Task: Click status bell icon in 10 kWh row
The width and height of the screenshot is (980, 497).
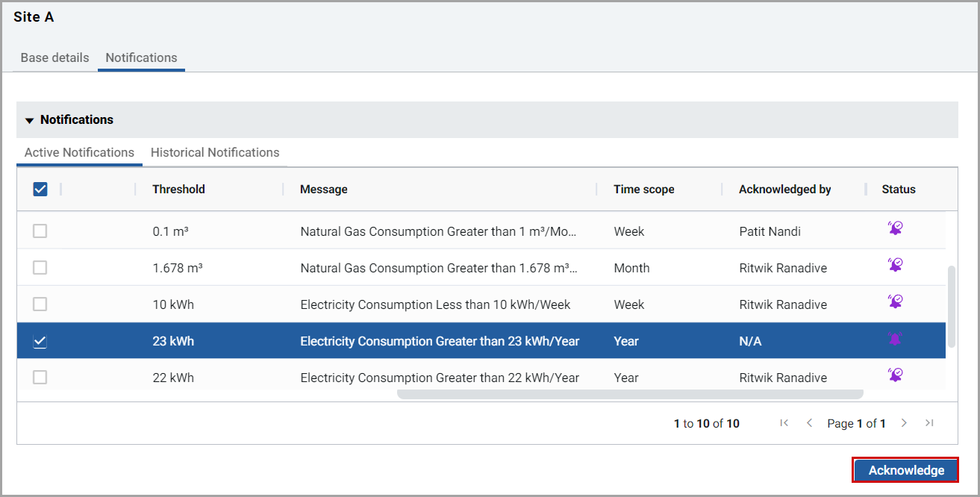Action: click(x=895, y=301)
